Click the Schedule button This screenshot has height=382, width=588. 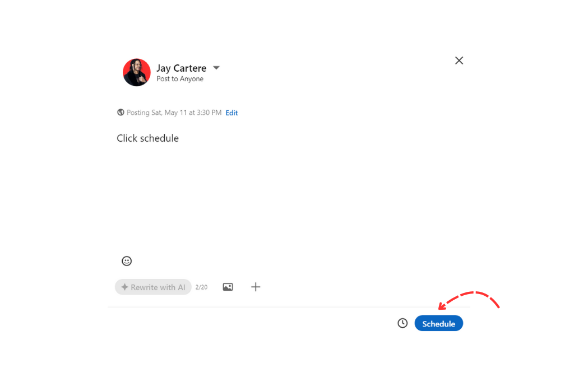click(x=438, y=323)
